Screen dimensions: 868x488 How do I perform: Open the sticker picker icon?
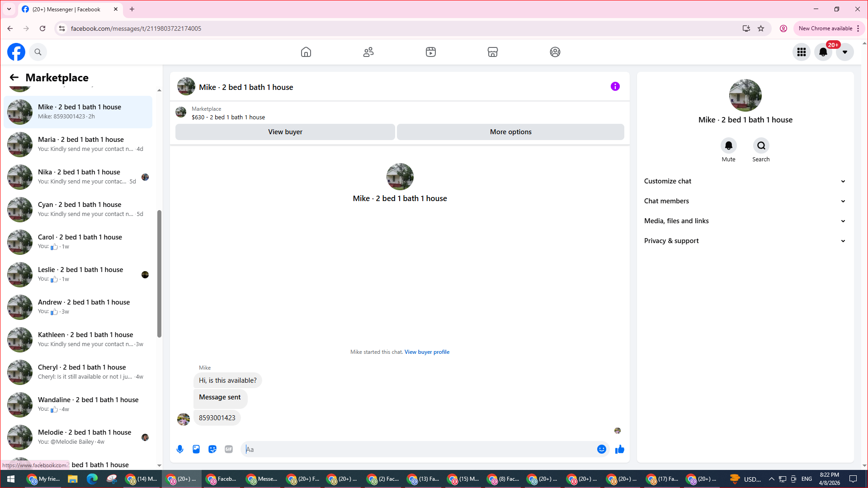point(212,449)
